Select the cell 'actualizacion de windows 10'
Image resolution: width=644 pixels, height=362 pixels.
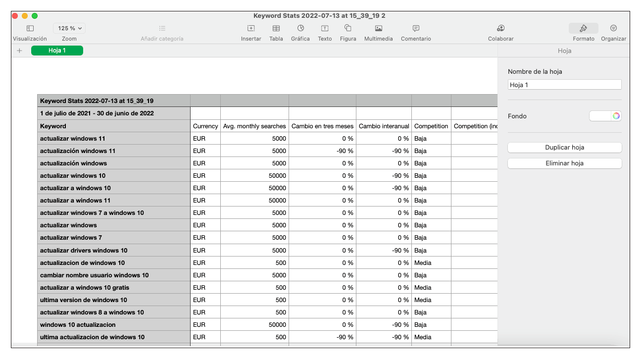[114, 263]
